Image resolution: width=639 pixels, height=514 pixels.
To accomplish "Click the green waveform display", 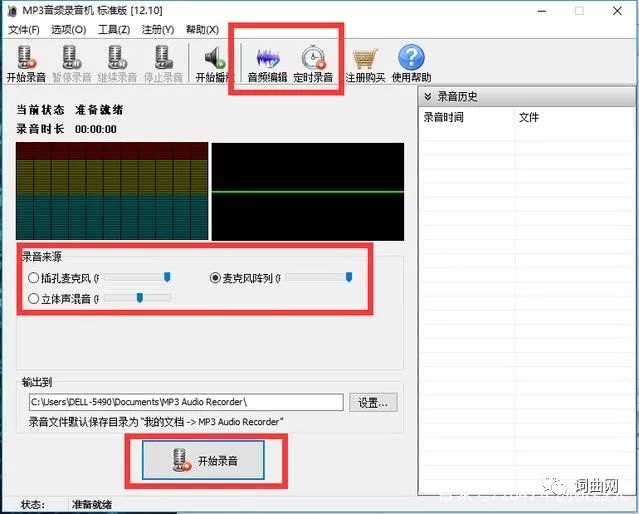I will [x=308, y=191].
